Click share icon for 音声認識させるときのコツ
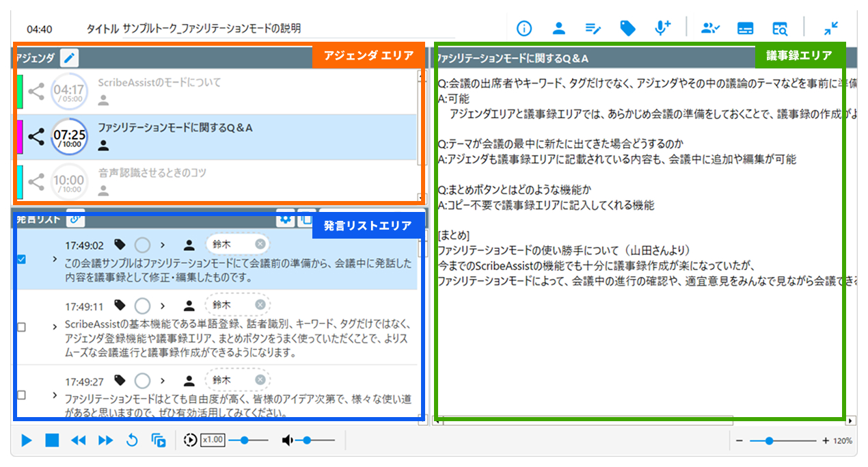Screen dimensions: 868x467 coord(37,181)
